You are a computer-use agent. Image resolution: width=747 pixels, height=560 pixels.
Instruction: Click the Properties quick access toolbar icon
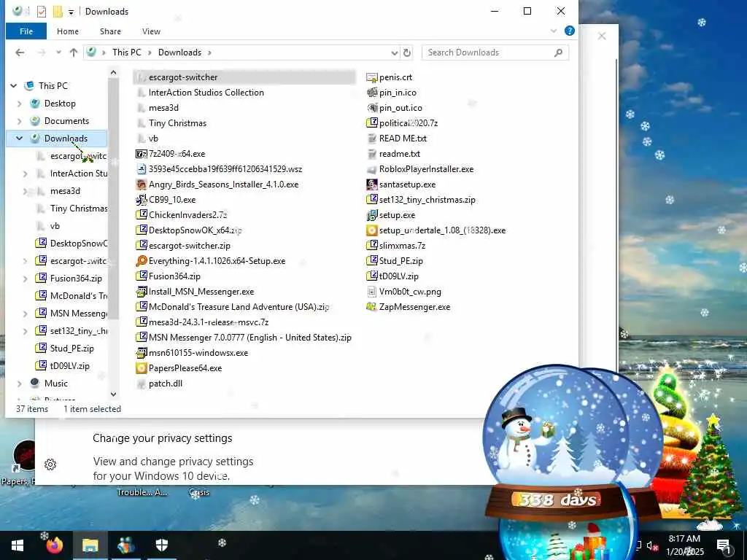42,12
